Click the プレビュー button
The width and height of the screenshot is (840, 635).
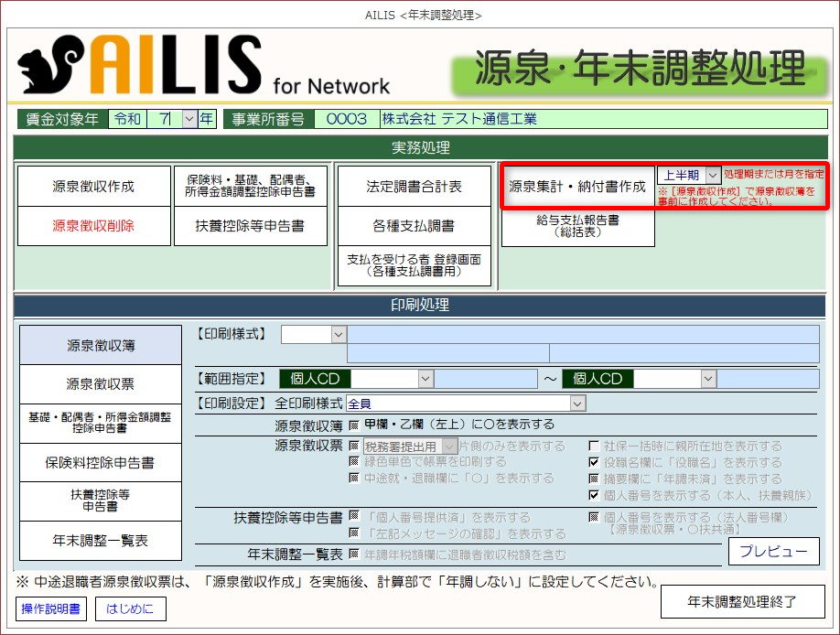pyautogui.click(x=773, y=551)
